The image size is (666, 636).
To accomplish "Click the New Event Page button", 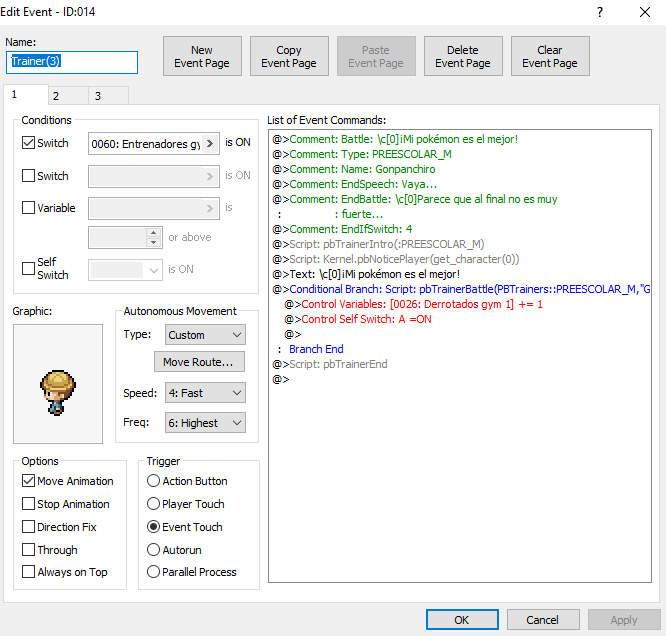I will (x=202, y=57).
